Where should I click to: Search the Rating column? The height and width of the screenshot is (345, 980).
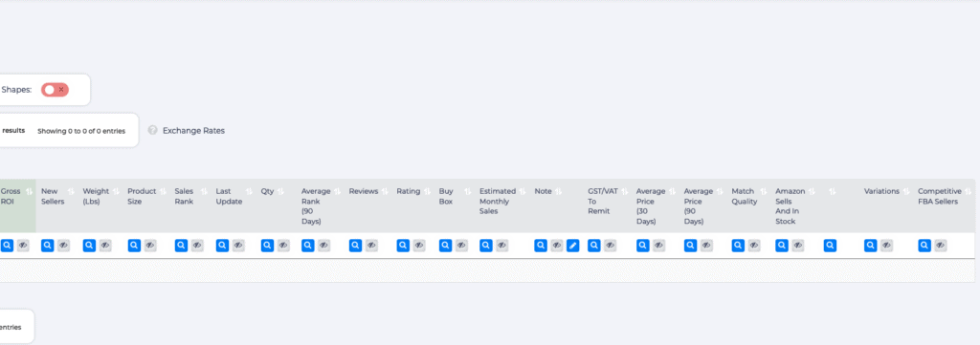click(403, 246)
